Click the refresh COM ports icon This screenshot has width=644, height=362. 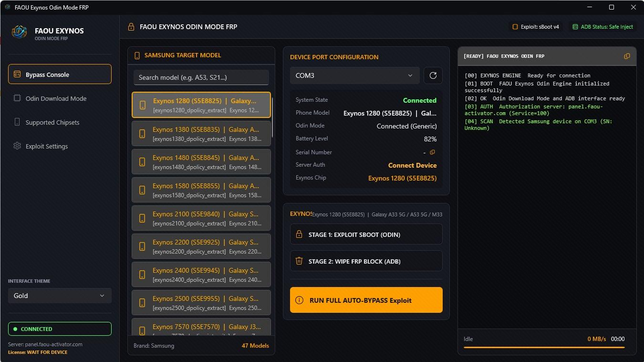pos(433,75)
